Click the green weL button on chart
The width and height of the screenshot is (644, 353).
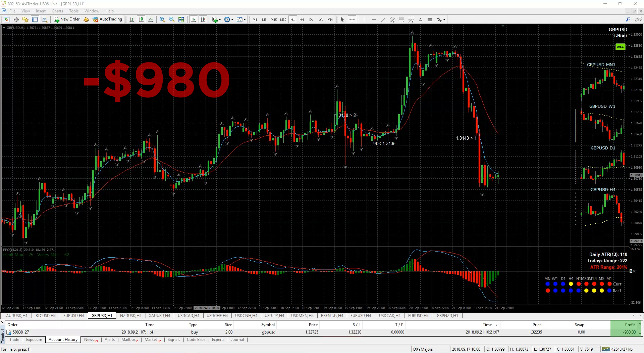coord(620,47)
